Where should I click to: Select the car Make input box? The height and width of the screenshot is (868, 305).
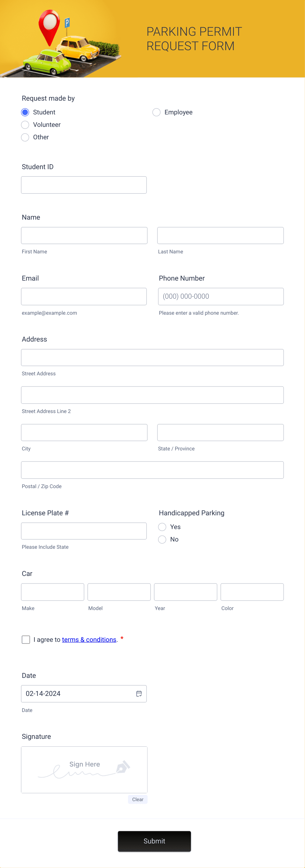(52, 592)
